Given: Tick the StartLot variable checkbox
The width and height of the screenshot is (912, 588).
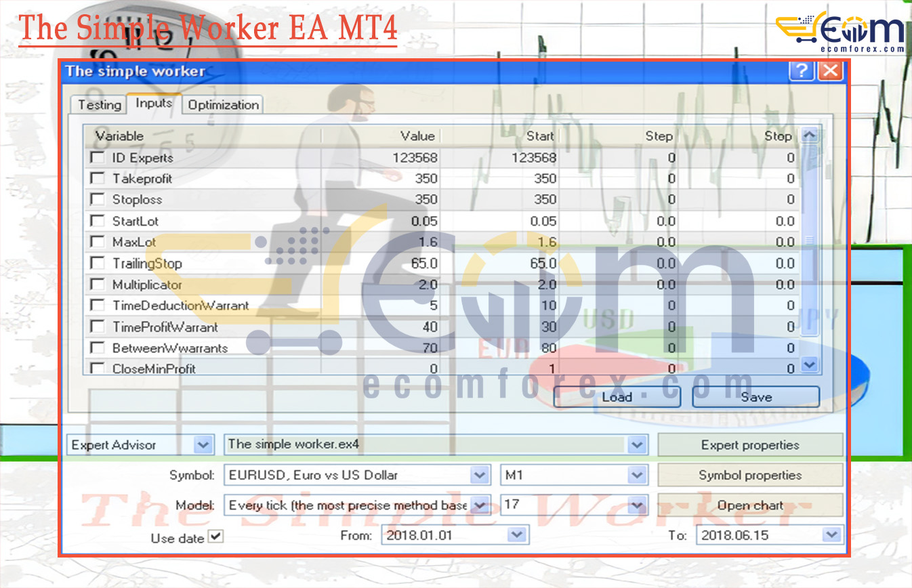Looking at the screenshot, I should pos(98,221).
